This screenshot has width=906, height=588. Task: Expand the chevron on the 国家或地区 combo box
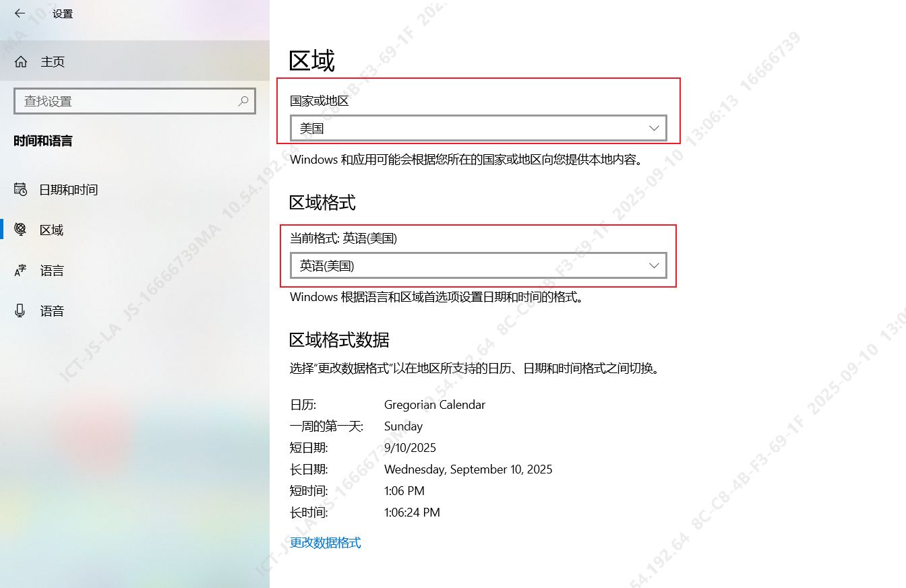(x=653, y=128)
